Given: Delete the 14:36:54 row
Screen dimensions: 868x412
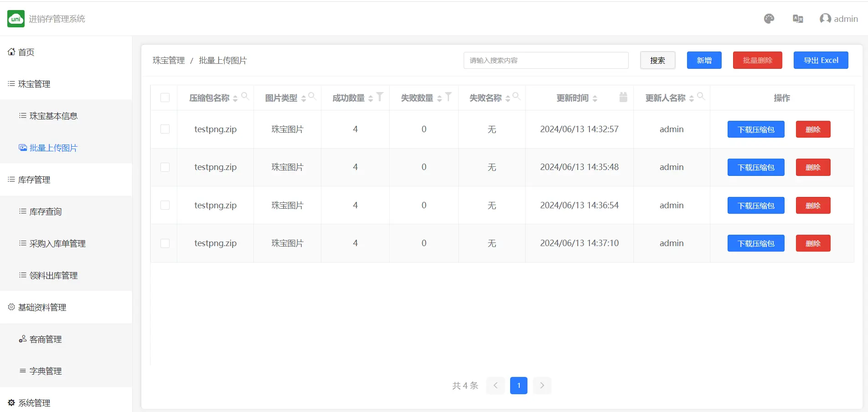Looking at the screenshot, I should (x=813, y=206).
